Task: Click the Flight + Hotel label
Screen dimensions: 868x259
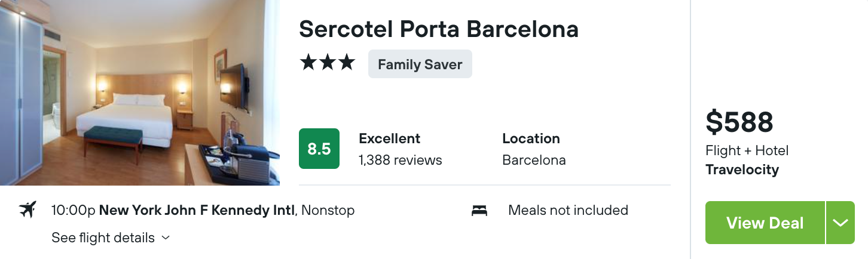Action: [747, 150]
